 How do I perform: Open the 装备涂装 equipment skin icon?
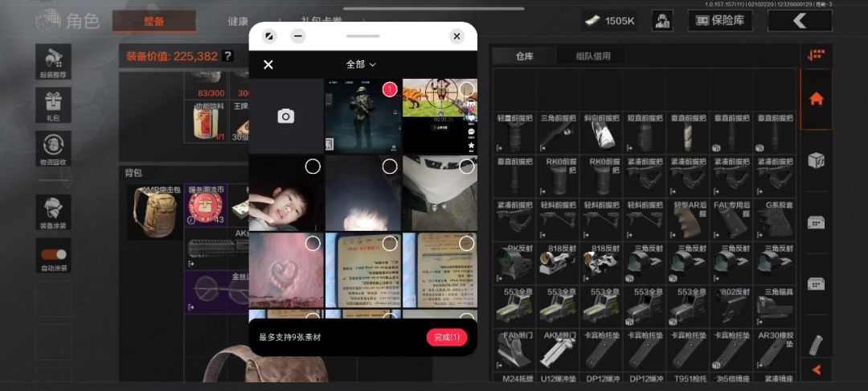pyautogui.click(x=53, y=212)
